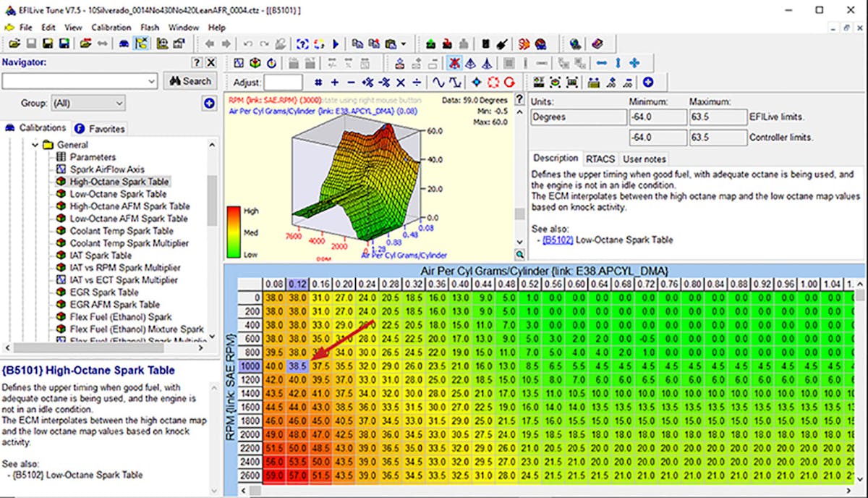The height and width of the screenshot is (498, 868).
Task: Open the Flash menu
Action: tap(150, 28)
